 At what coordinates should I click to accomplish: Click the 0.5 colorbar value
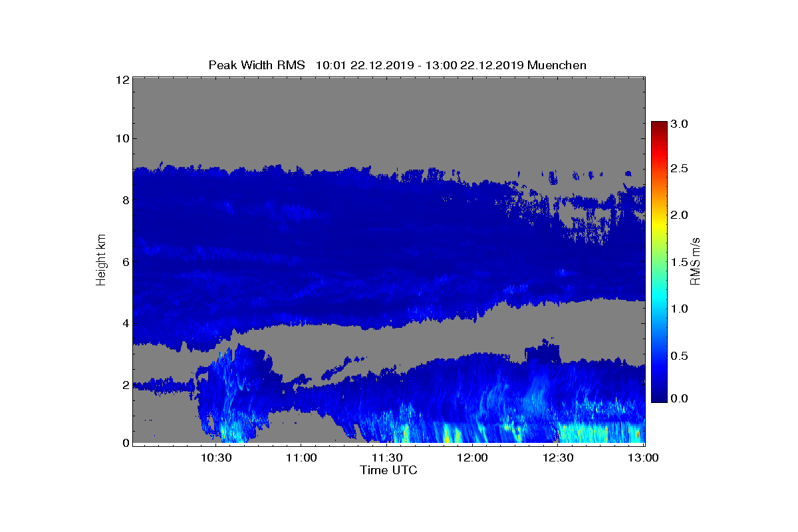click(679, 356)
